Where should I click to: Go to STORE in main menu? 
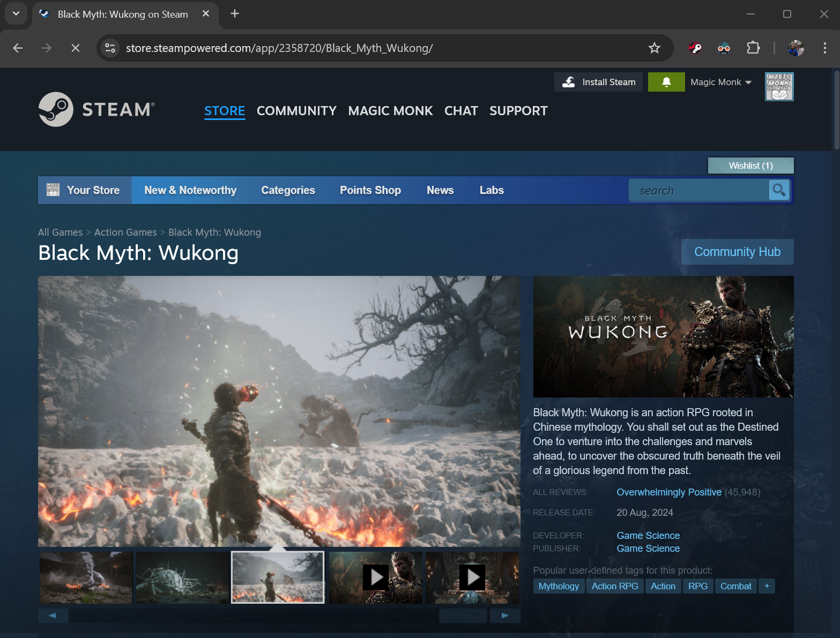click(225, 111)
